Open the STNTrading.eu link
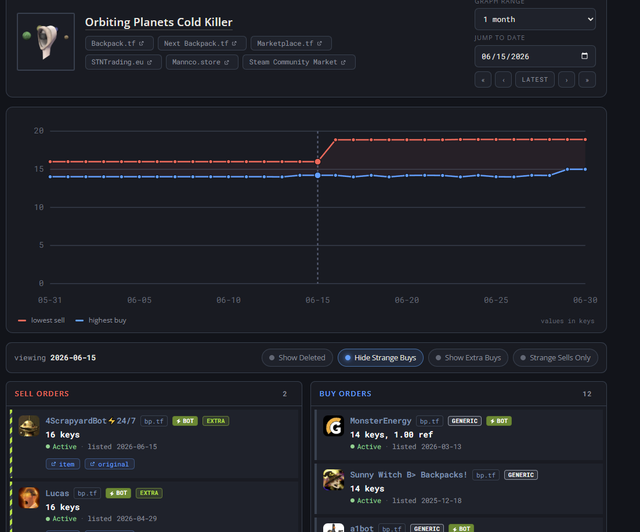640x532 pixels. [x=123, y=62]
